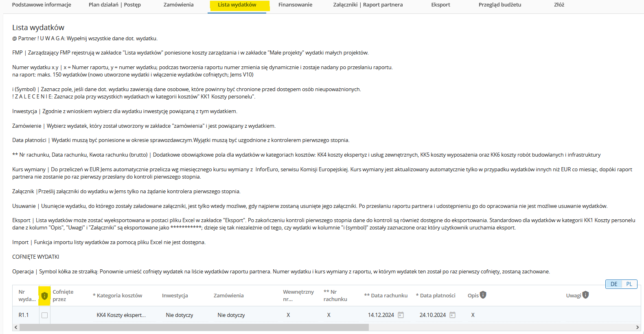Click the shield info icon column header
644x334 pixels.
pos(45,296)
